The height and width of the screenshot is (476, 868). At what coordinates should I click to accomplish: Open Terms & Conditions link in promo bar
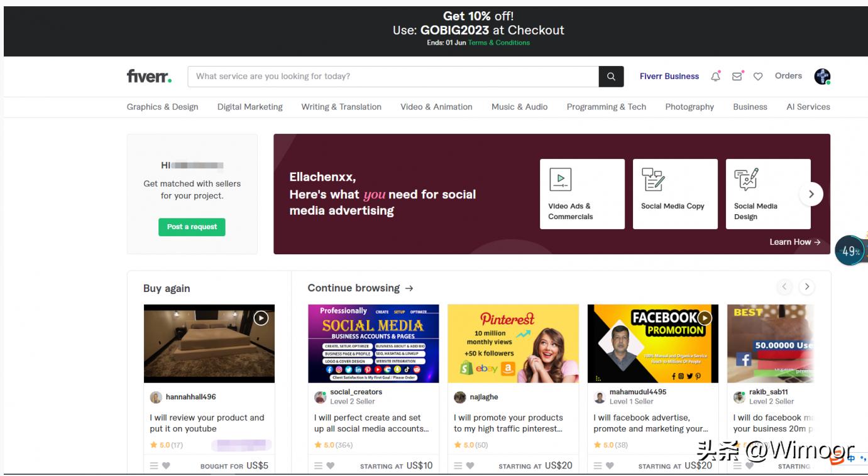(499, 43)
